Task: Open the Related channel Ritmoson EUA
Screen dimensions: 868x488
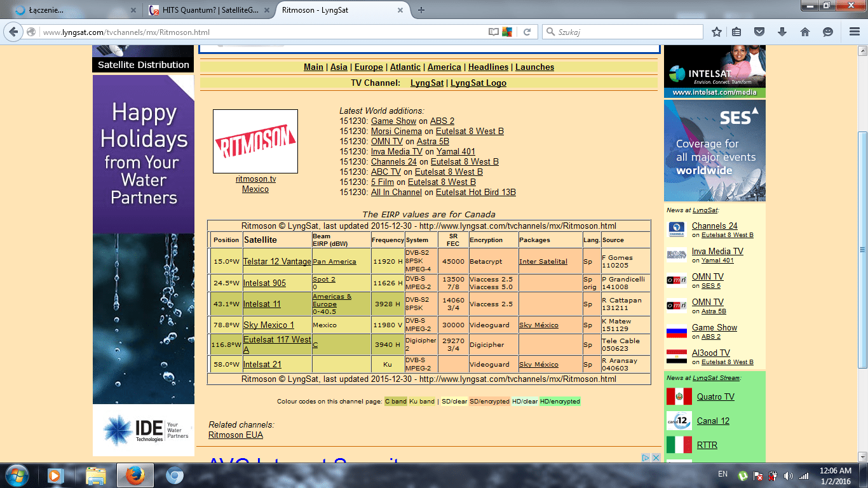Action: point(236,435)
